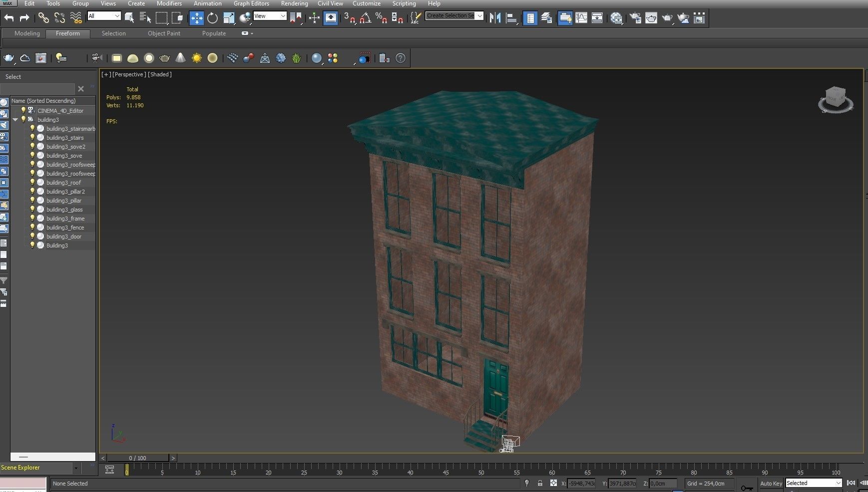The width and height of the screenshot is (868, 492).
Task: Open the reference coordinate View dropdown
Action: coord(270,16)
